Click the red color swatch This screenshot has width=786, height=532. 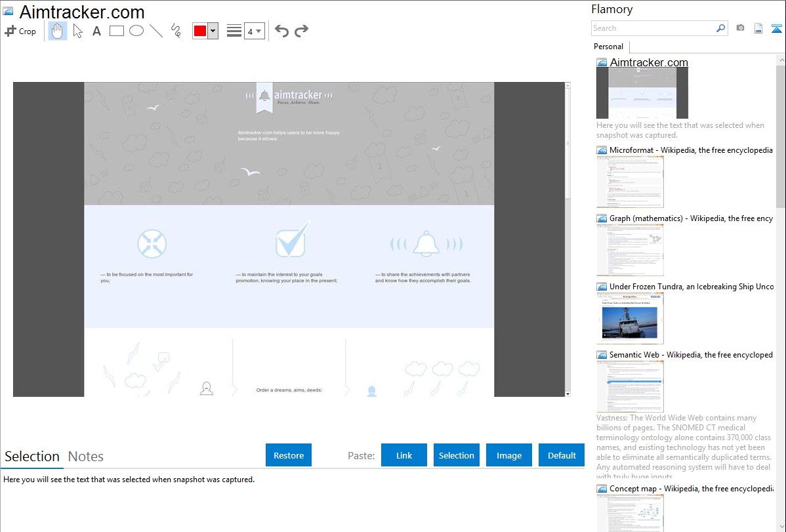click(200, 31)
